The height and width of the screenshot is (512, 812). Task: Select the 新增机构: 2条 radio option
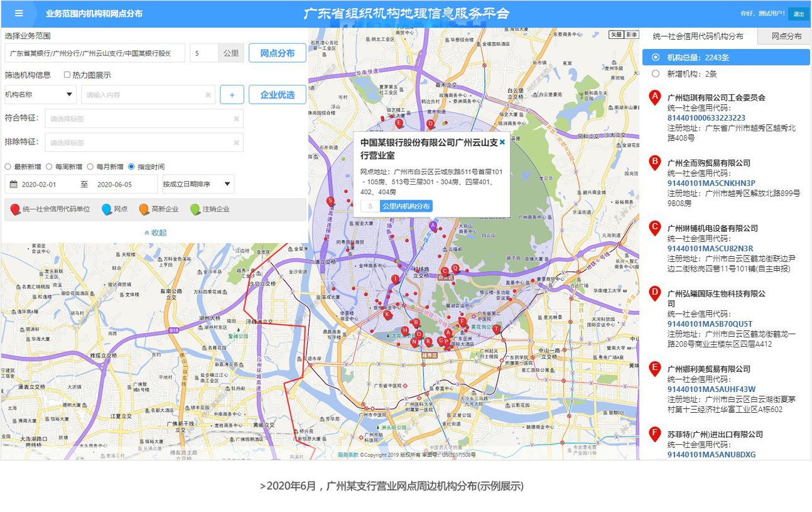coord(656,74)
